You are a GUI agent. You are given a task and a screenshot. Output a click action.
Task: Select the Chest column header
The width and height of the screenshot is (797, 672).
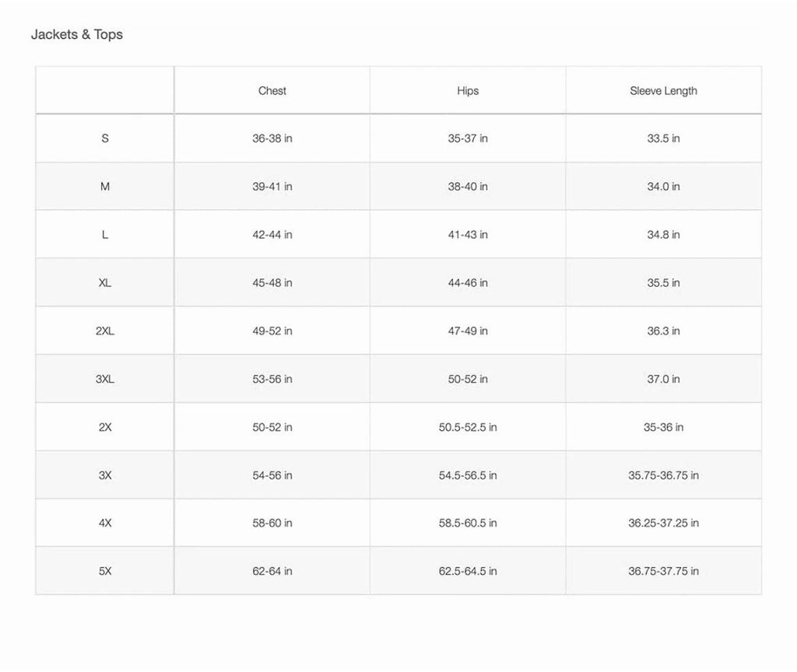pyautogui.click(x=272, y=91)
